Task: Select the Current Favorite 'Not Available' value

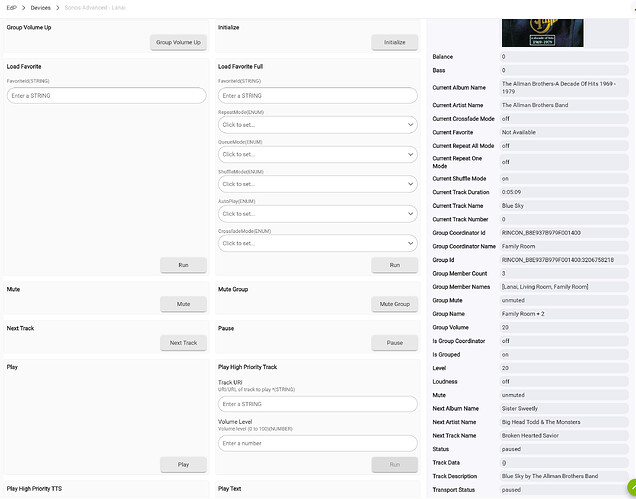Action: click(564, 132)
